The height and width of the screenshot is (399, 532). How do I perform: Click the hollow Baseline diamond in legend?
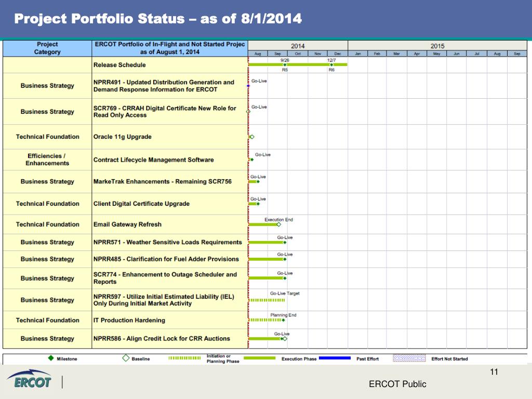coord(126,358)
